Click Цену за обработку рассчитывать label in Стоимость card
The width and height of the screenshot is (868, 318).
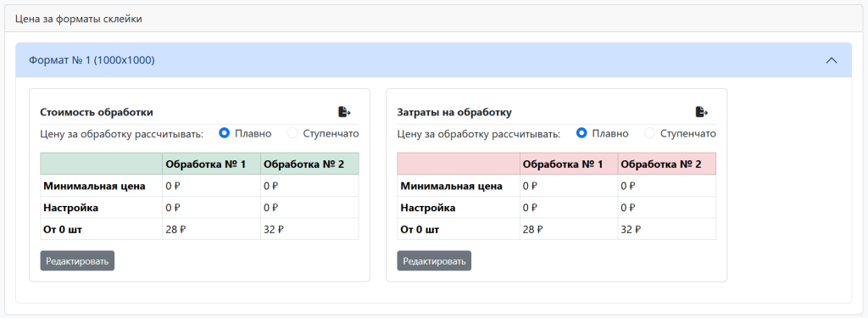point(122,134)
